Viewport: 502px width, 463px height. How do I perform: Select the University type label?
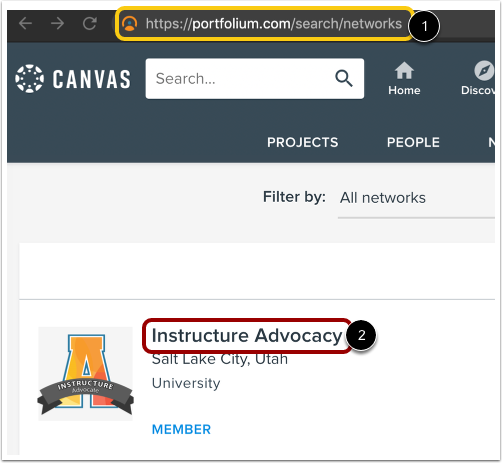pos(186,383)
